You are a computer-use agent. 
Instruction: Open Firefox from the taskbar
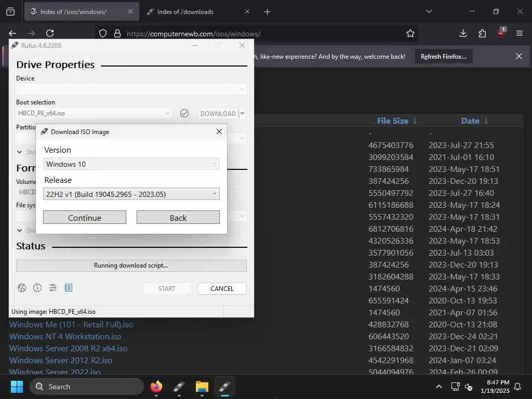156,387
